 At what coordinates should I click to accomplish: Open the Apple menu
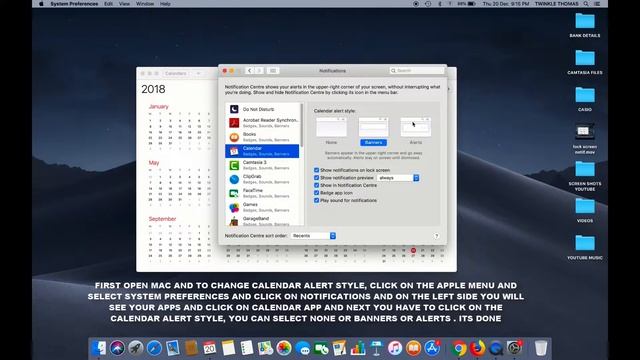(41, 4)
